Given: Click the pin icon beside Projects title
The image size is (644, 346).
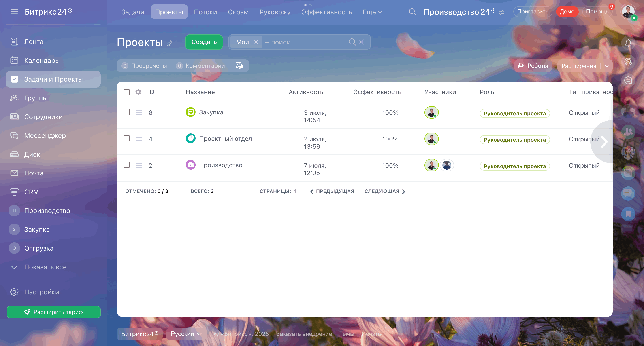Looking at the screenshot, I should point(169,43).
